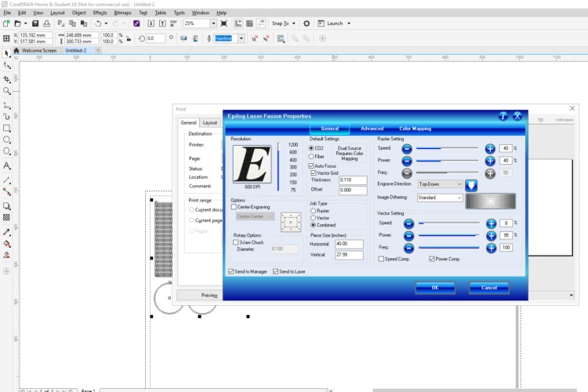Viewport: 588px width, 392px height.
Task: Switch to the Advanced tab
Action: 372,129
